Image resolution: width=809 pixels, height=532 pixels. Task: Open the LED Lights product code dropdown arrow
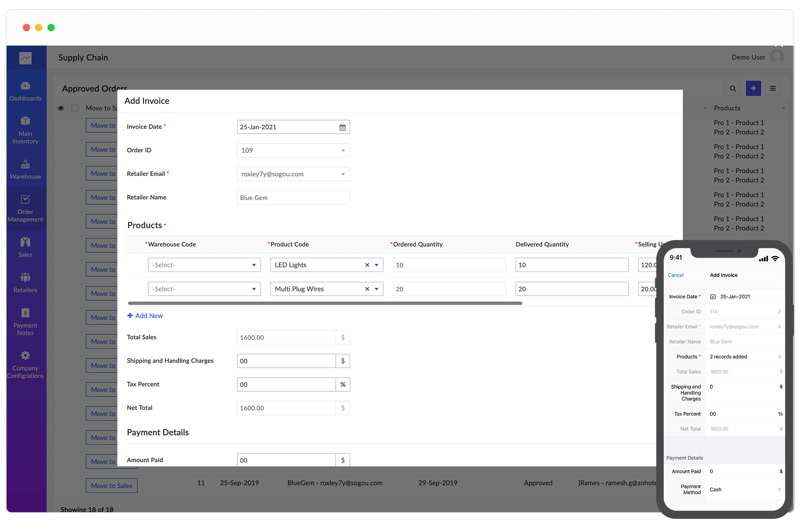point(377,265)
